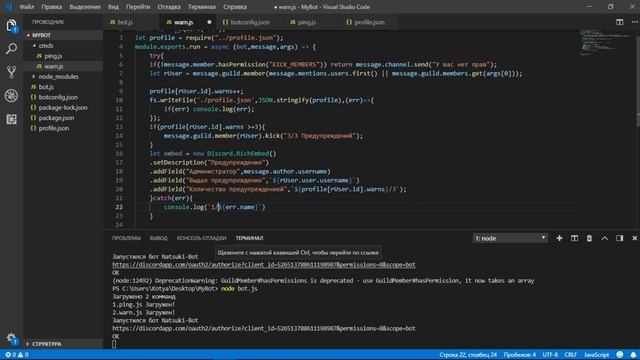Open the Терминал menu
Screen dimensions: 640x360
(202, 7)
